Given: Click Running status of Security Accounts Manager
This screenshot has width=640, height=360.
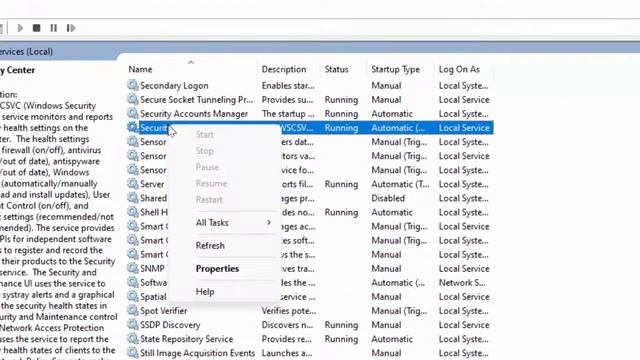Looking at the screenshot, I should [x=341, y=113].
